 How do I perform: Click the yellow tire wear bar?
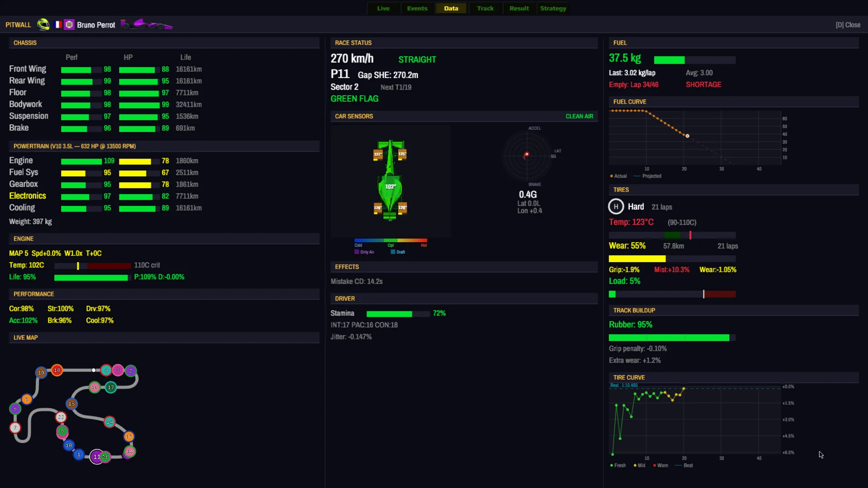tap(672, 258)
